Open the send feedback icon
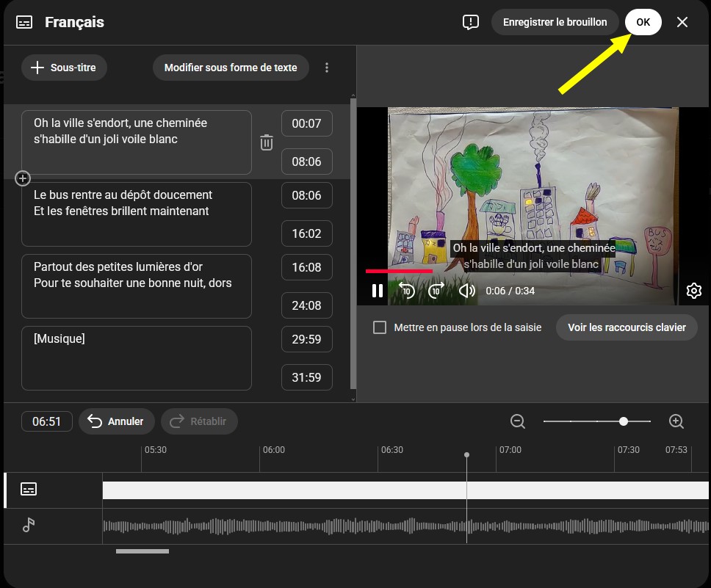The width and height of the screenshot is (711, 588). click(470, 22)
